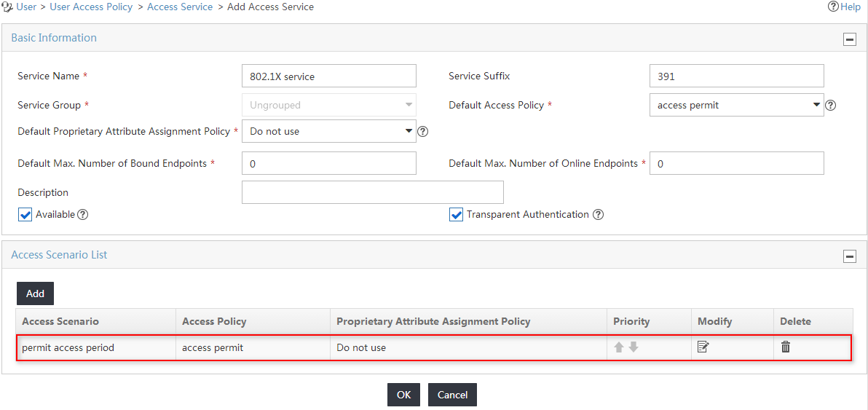Confirm with the OK button

tap(403, 395)
